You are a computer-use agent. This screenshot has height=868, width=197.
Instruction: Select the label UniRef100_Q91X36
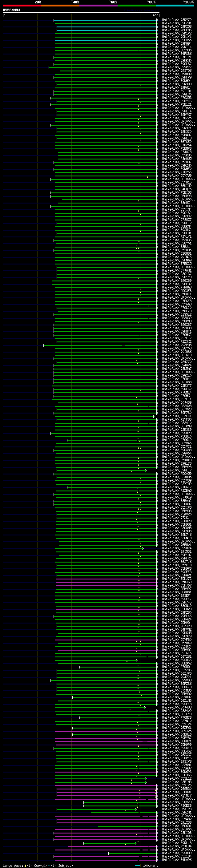click(x=176, y=822)
